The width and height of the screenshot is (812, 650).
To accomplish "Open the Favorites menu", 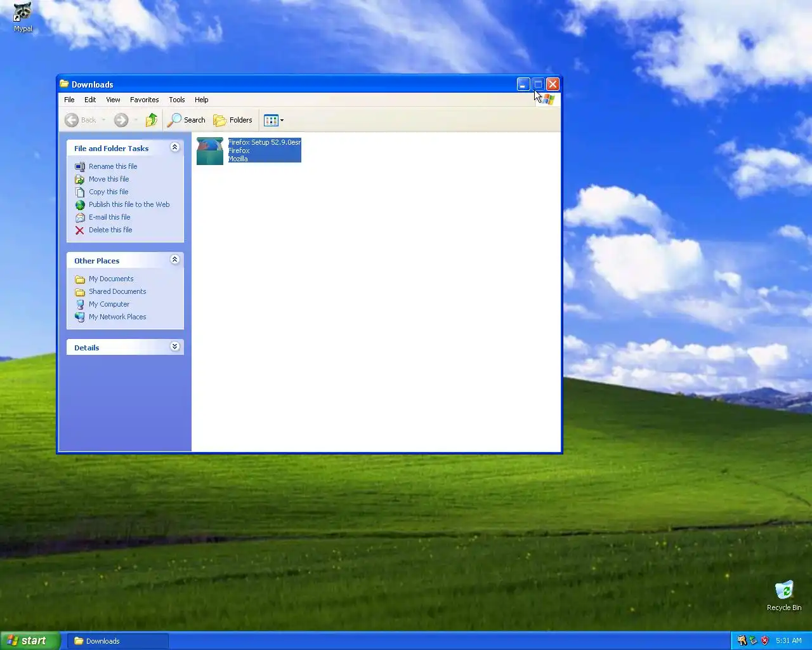I will tap(144, 100).
